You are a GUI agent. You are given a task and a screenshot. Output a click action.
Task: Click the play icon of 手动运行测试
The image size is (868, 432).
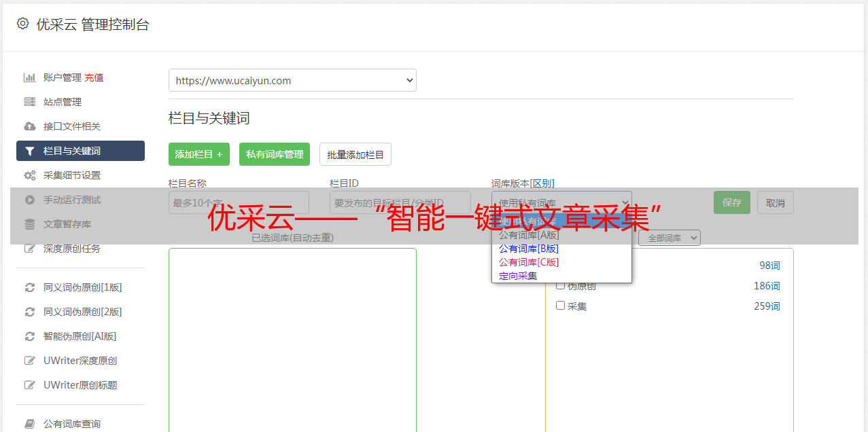pos(30,200)
